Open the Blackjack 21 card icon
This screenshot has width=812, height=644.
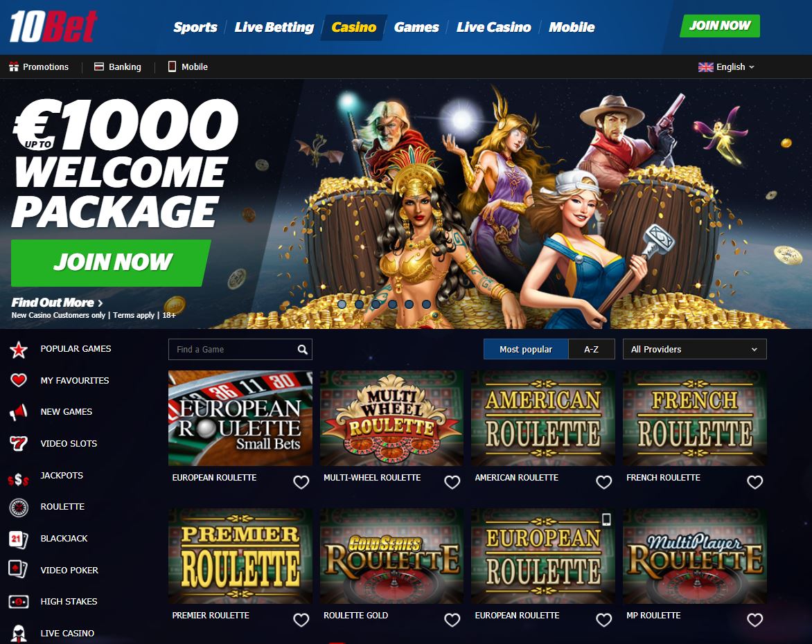point(18,539)
